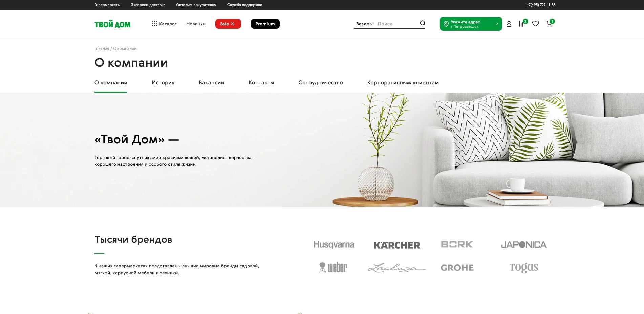Open the Контакты tab
Viewport: 644px width, 314px height.
261,83
